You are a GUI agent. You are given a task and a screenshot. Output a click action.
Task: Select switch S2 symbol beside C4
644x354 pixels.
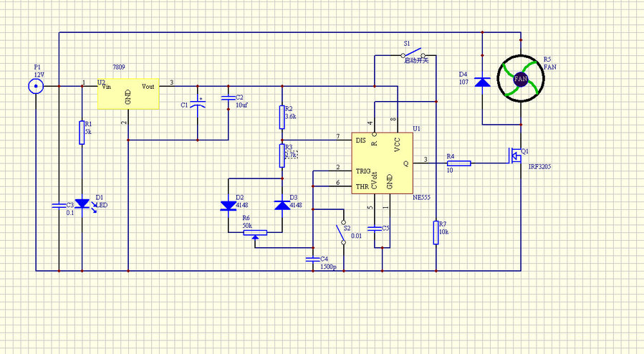click(x=341, y=232)
